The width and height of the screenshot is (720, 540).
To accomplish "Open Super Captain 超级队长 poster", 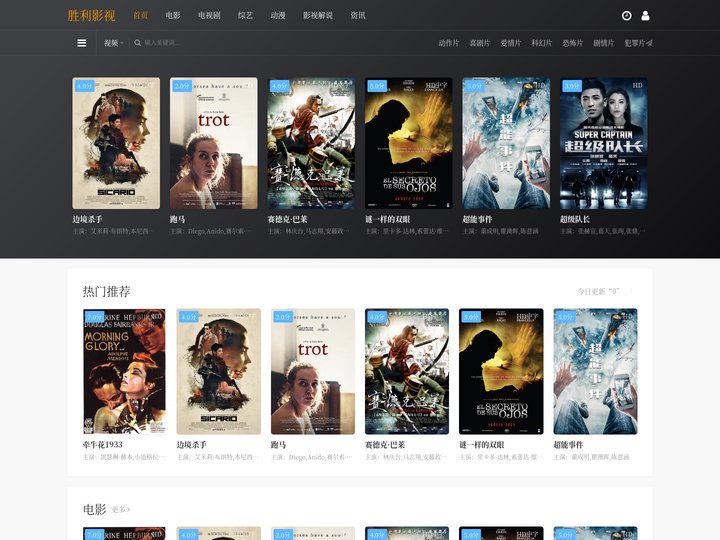I will [604, 143].
